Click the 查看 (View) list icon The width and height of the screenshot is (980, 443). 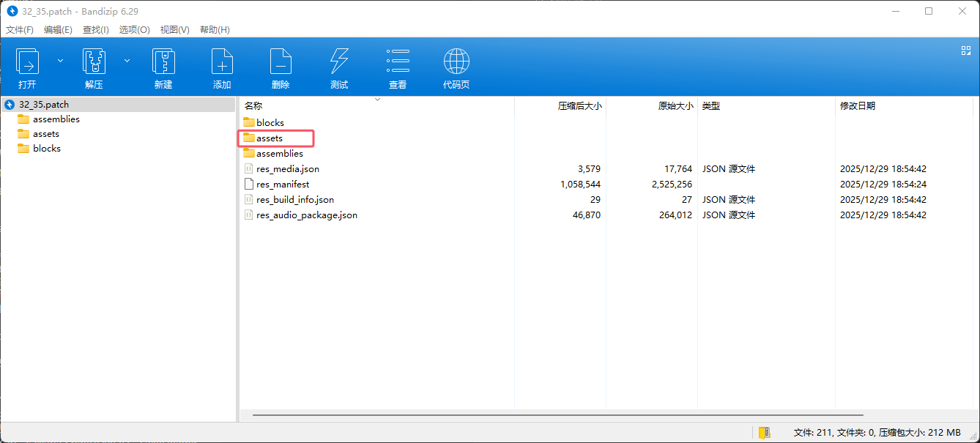pyautogui.click(x=398, y=62)
